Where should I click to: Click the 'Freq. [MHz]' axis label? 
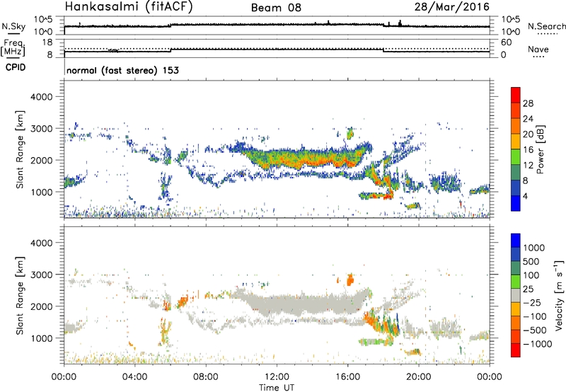pyautogui.click(x=13, y=47)
